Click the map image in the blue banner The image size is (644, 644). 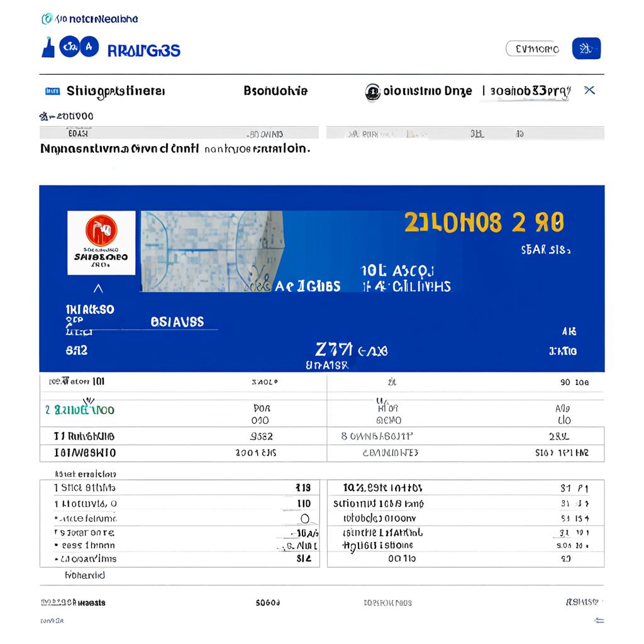pyautogui.click(x=212, y=251)
